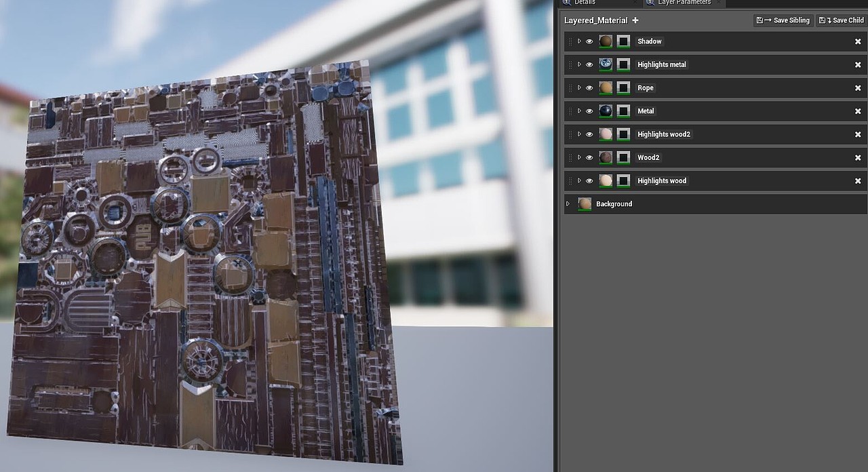Open the Shadow layer material sphere thumbnail
Image resolution: width=868 pixels, height=472 pixels.
(x=606, y=41)
